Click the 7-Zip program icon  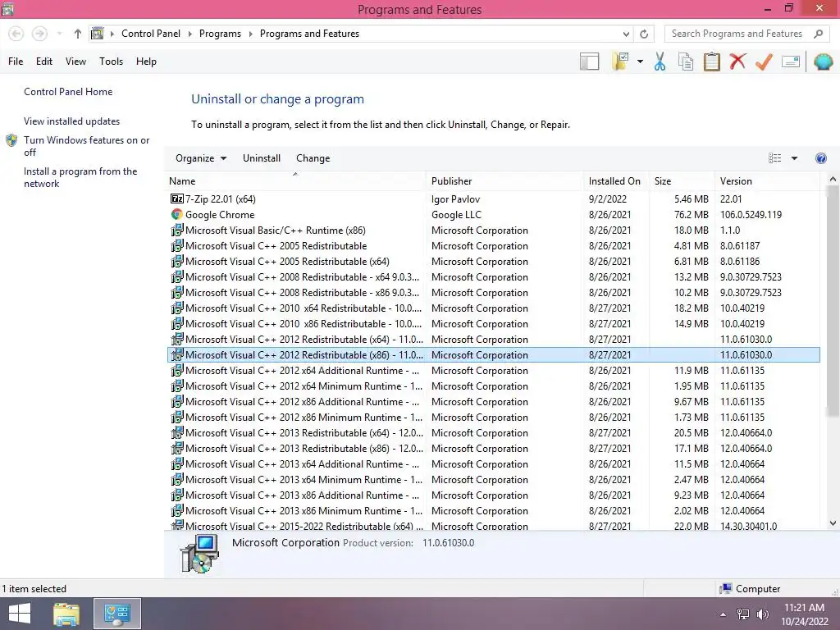(177, 199)
